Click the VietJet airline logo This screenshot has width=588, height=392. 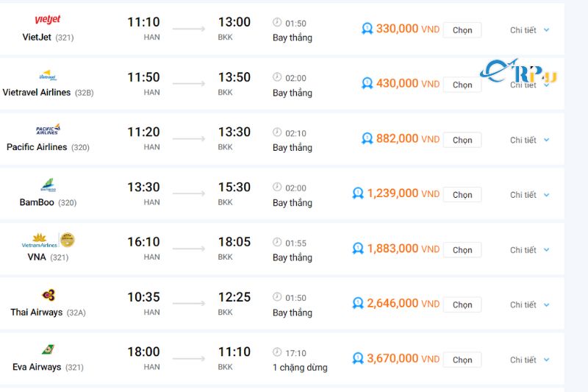(48, 20)
